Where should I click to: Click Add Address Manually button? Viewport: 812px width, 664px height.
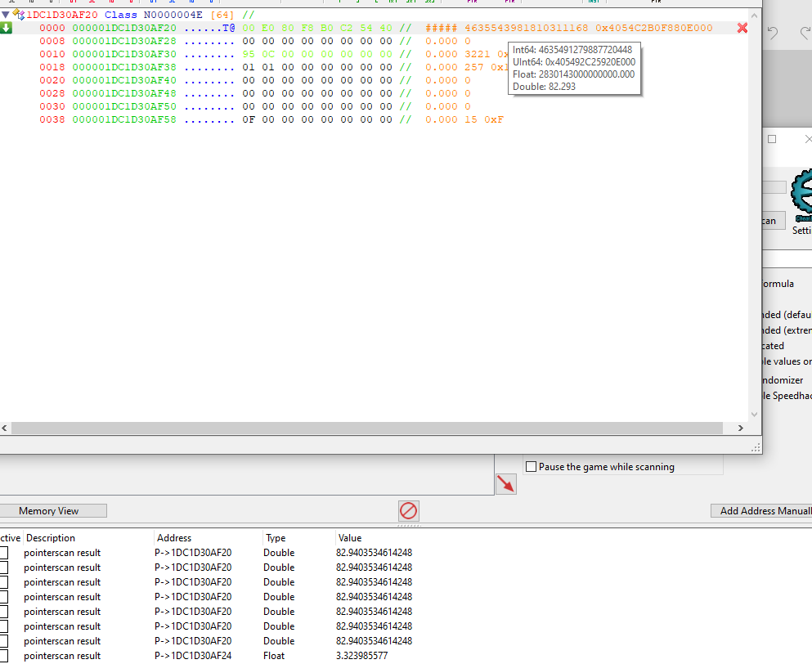[764, 511]
